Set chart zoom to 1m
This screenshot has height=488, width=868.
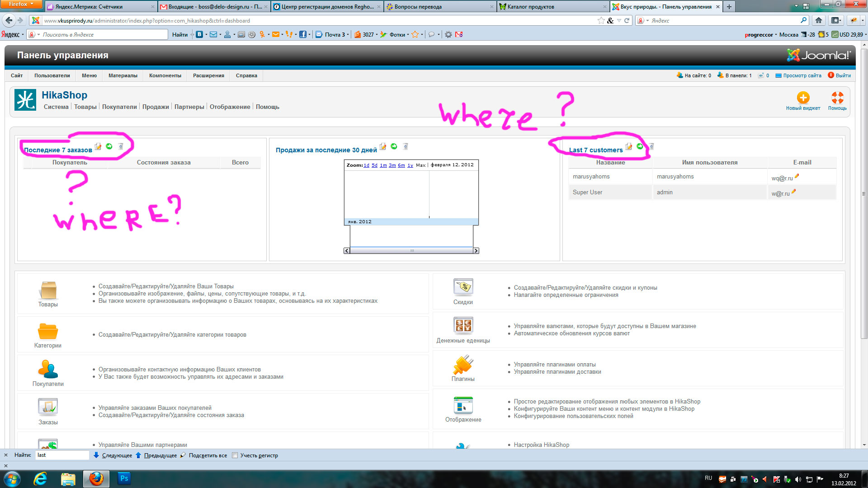[x=383, y=165]
